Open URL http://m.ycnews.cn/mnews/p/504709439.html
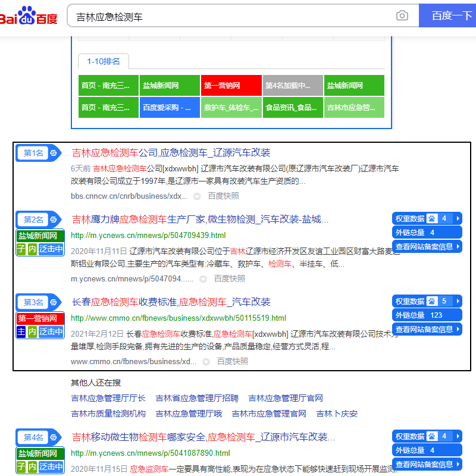This screenshot has width=476, height=476. pos(148,235)
